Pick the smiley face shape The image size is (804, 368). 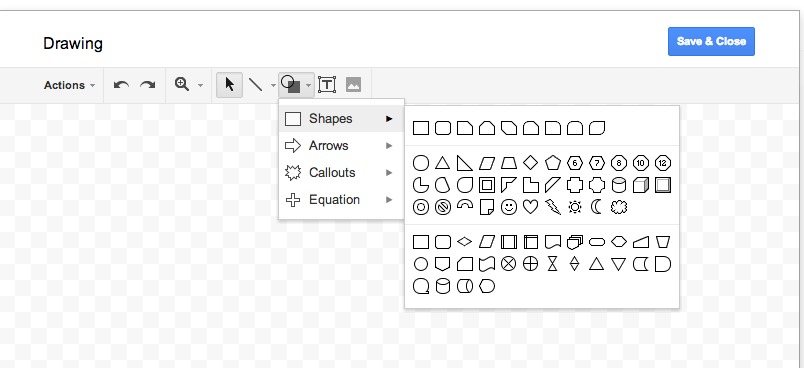(x=508, y=207)
